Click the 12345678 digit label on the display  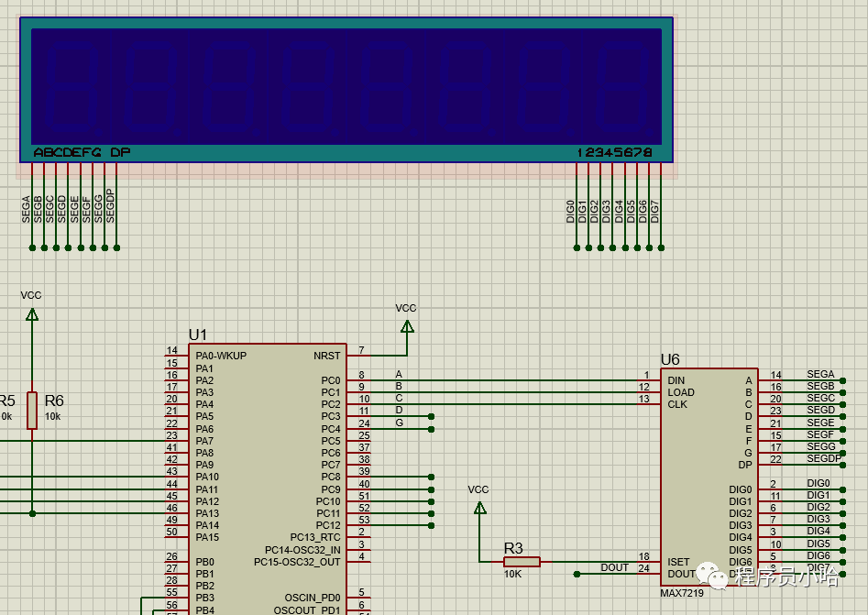pos(614,152)
